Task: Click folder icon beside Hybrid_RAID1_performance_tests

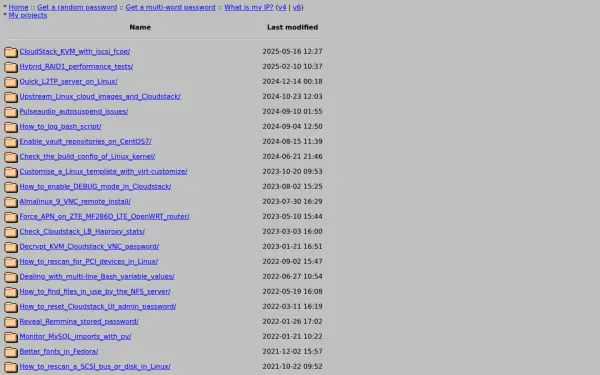Action: point(11,67)
